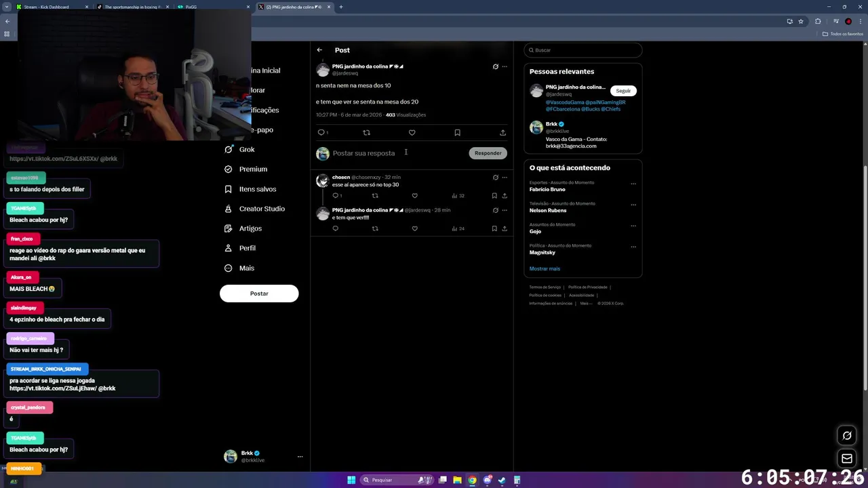View analytics of 'e tem que ver!!!!' showing 24
This screenshot has width=868, height=488.
tap(458, 228)
